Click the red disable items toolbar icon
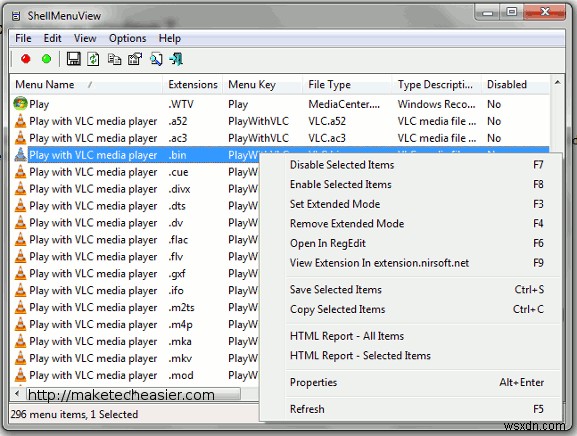 [25, 59]
